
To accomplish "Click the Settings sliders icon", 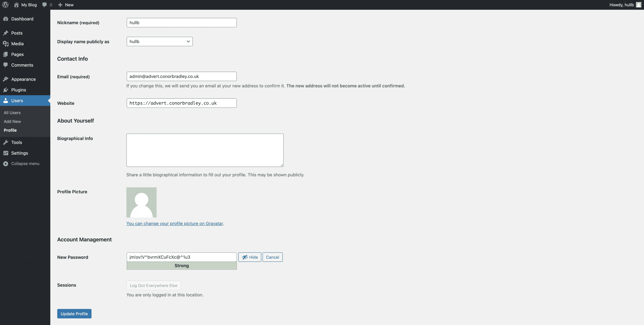I will 6,153.
